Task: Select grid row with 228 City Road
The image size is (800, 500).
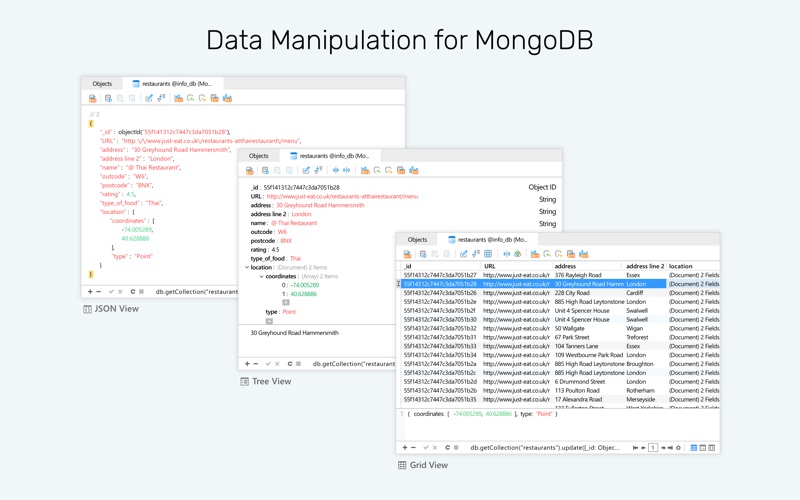Action: [x=560, y=293]
